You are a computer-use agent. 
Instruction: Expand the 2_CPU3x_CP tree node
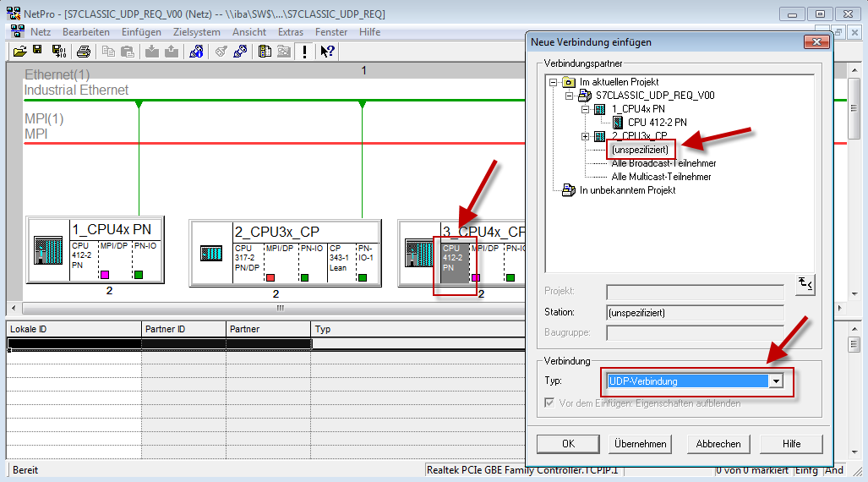586,136
